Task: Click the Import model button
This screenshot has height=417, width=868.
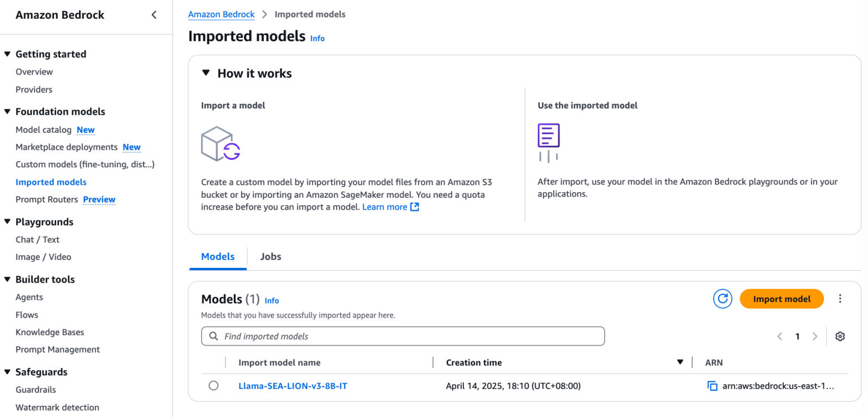Action: point(782,299)
